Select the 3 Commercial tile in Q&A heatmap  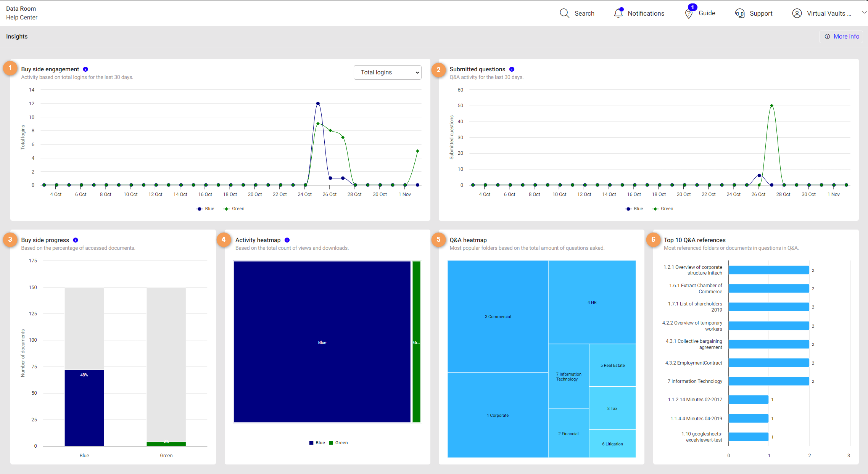pyautogui.click(x=498, y=317)
